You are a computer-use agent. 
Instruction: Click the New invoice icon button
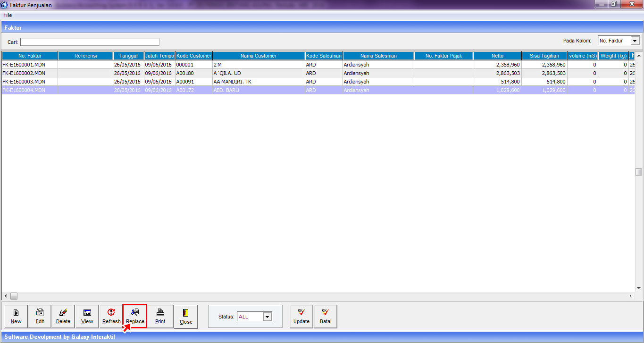(16, 317)
